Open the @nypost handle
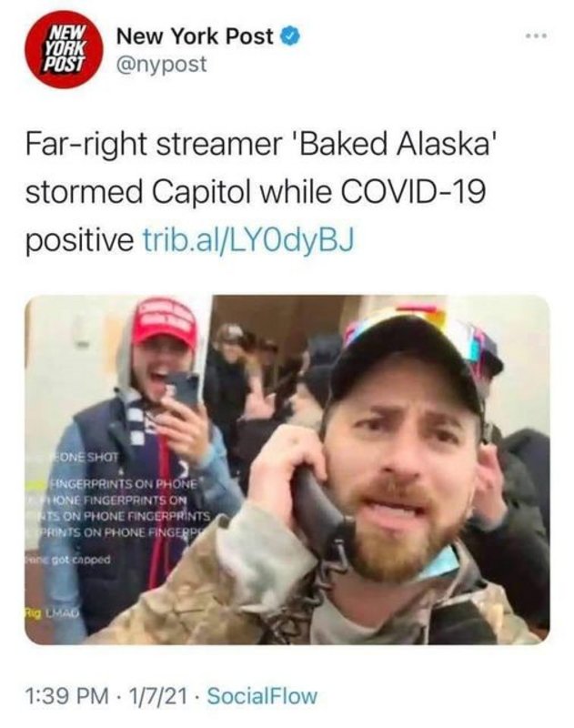 [x=162, y=64]
